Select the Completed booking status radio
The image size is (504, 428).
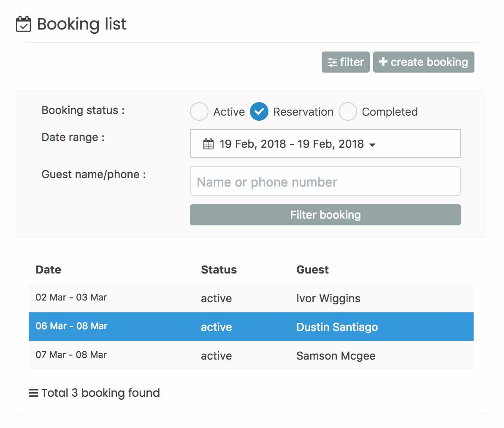[348, 112]
